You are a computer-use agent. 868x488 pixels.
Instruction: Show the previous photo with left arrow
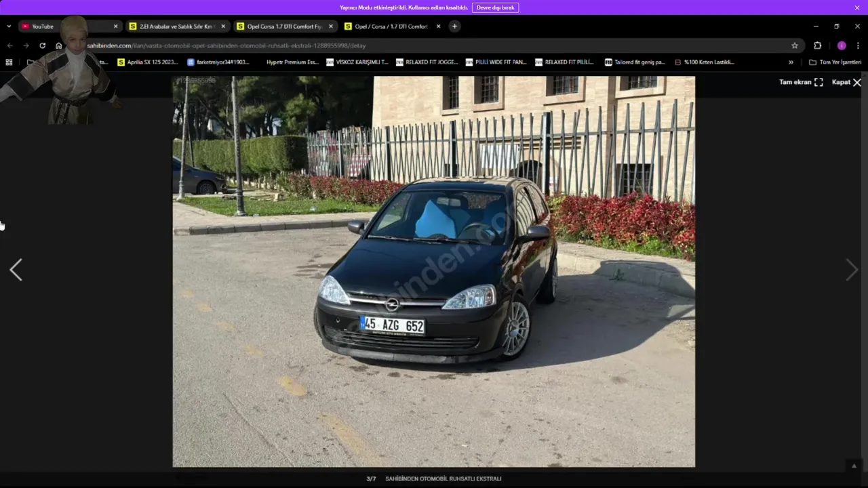[16, 270]
